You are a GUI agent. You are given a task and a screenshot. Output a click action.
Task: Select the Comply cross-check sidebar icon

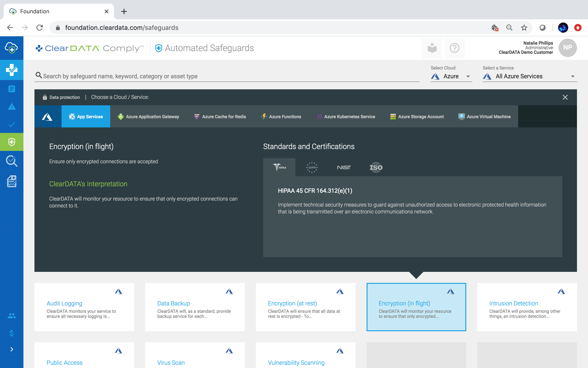12,70
